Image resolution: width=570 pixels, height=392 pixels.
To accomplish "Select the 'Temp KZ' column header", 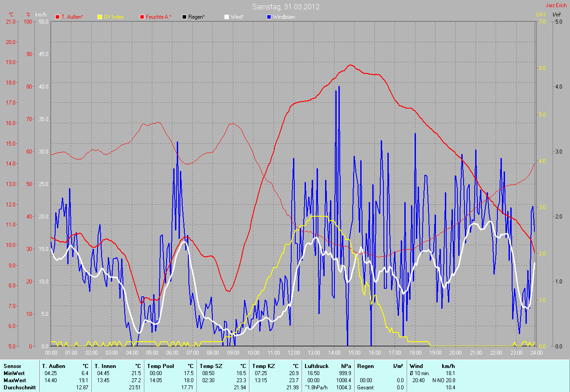I will click(x=263, y=366).
